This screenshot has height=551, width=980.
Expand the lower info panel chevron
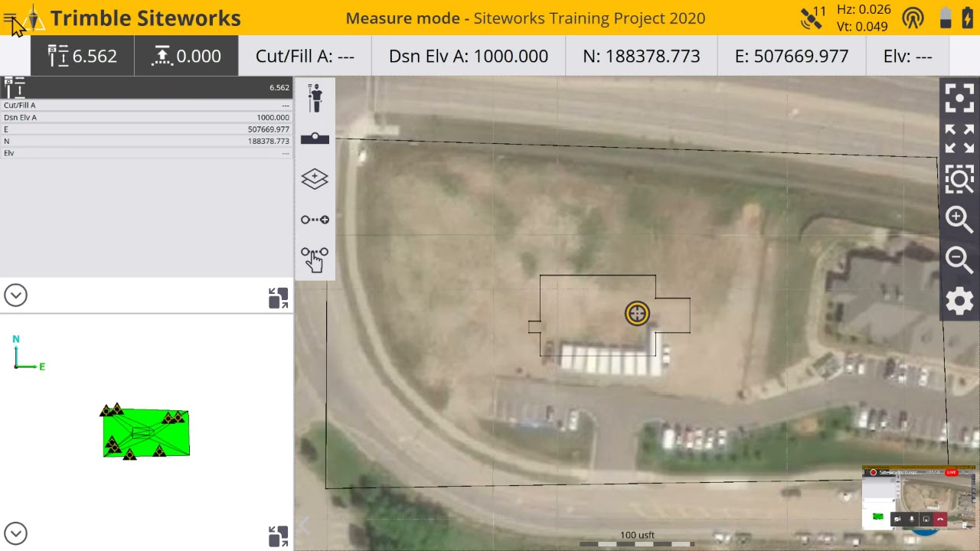[x=15, y=533]
